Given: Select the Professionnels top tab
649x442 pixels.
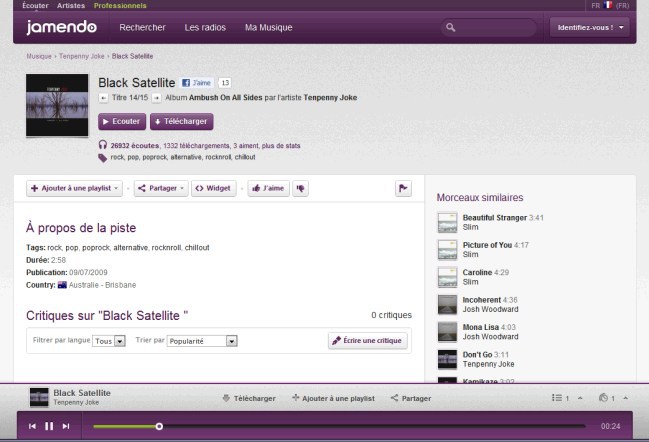Looking at the screenshot, I should point(120,5).
